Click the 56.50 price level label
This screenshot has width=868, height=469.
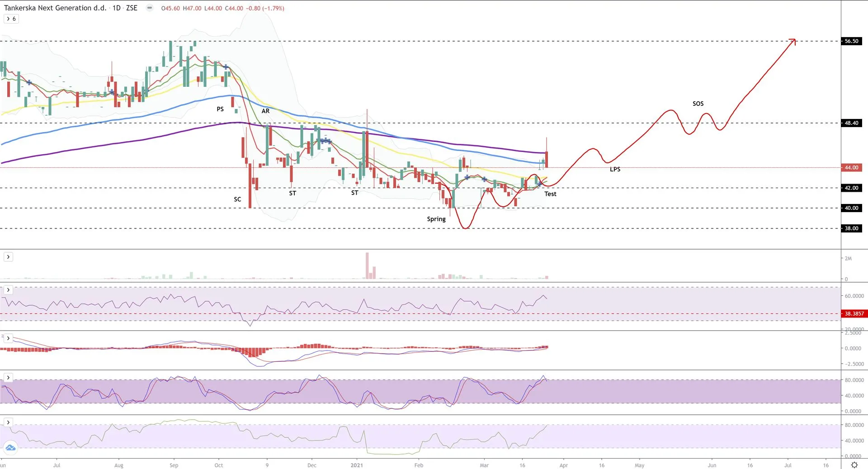coord(851,41)
